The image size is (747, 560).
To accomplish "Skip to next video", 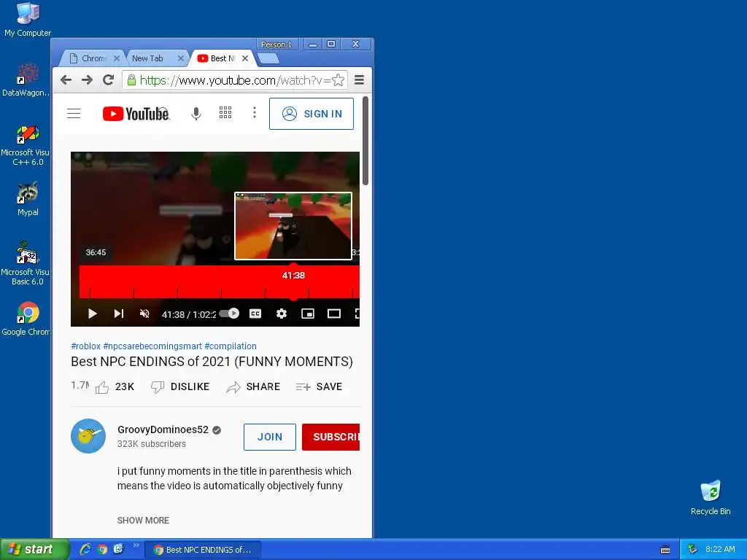I will [119, 314].
